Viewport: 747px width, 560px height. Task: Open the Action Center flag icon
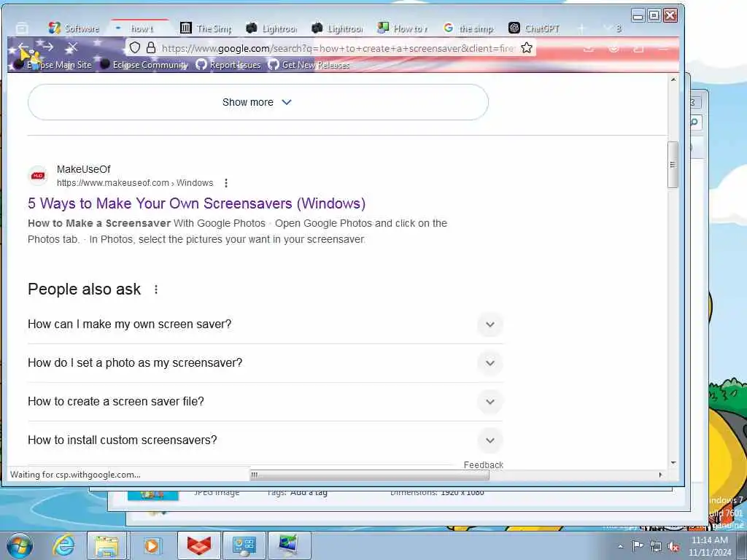638,546
